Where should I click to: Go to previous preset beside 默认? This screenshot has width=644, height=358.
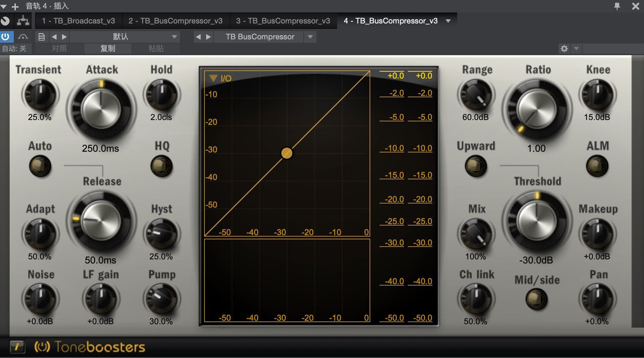coord(54,37)
